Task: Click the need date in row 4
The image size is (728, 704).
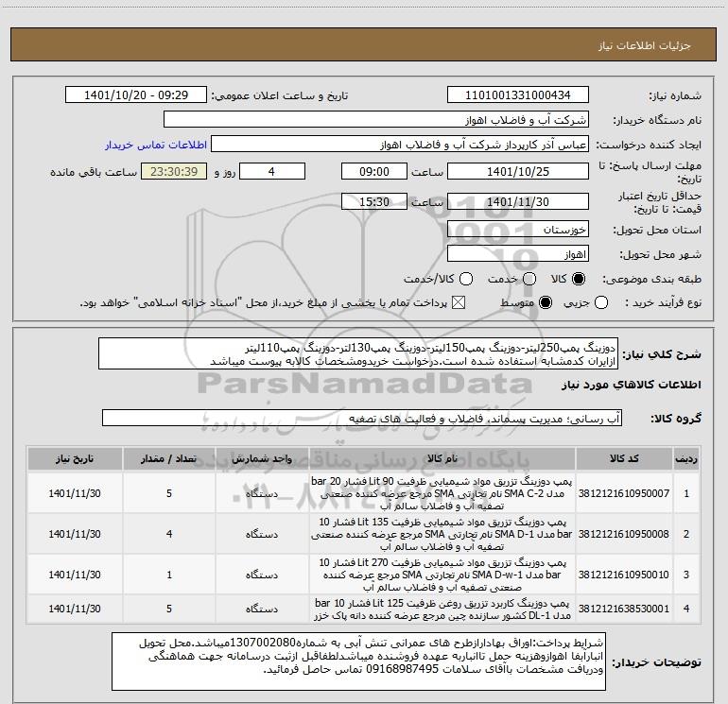Action: pos(75,609)
